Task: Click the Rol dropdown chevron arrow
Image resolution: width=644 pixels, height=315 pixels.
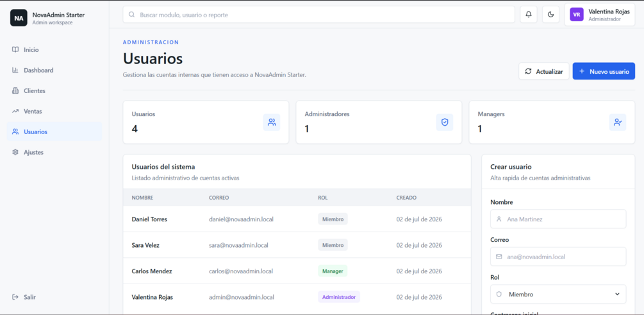Action: click(x=617, y=294)
